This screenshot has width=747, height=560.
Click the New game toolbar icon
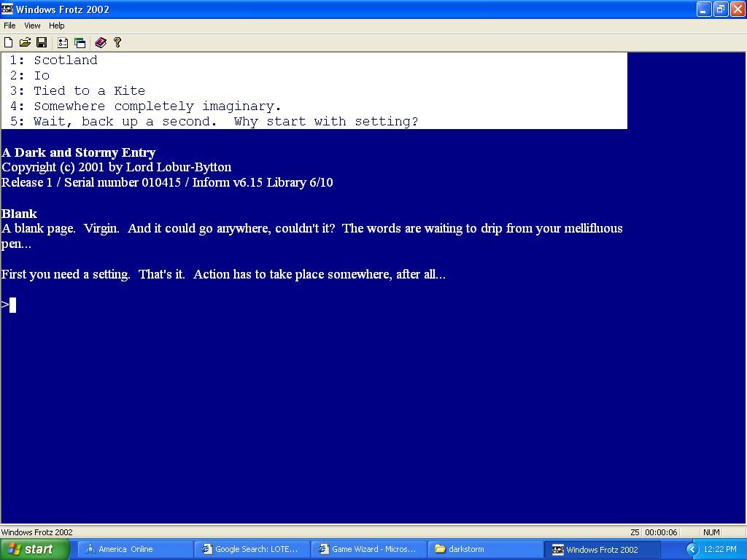point(9,43)
